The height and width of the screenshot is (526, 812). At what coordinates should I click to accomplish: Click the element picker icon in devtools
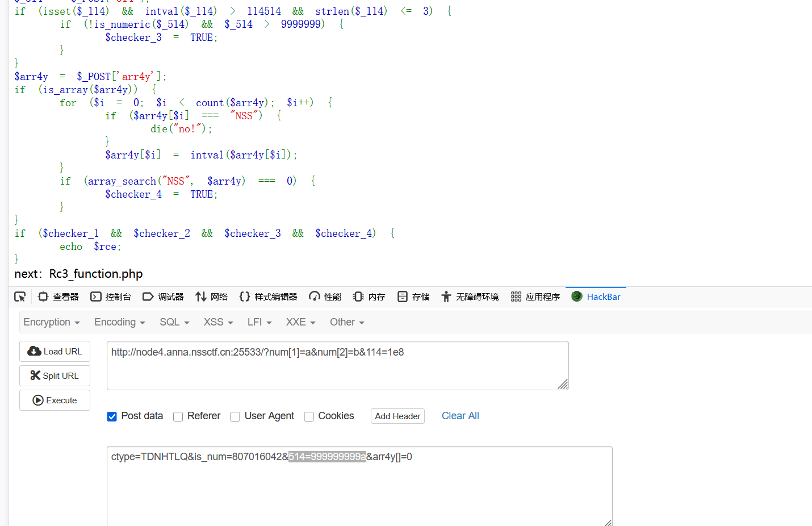[x=20, y=297]
